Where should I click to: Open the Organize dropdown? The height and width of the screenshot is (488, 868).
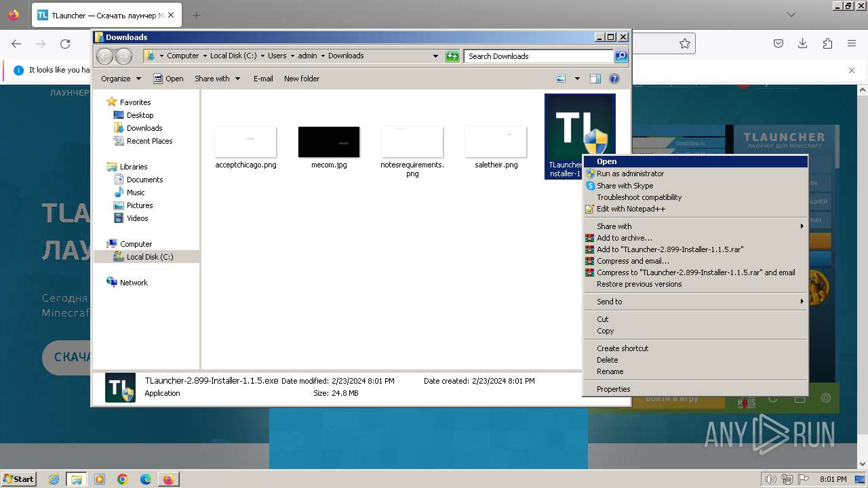click(121, 79)
